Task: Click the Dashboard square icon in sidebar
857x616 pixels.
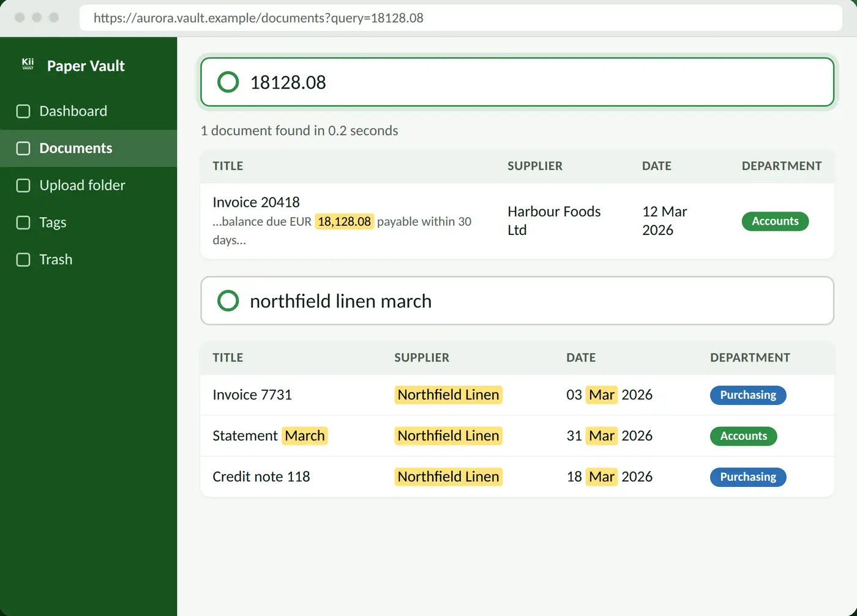Action: pyautogui.click(x=23, y=111)
